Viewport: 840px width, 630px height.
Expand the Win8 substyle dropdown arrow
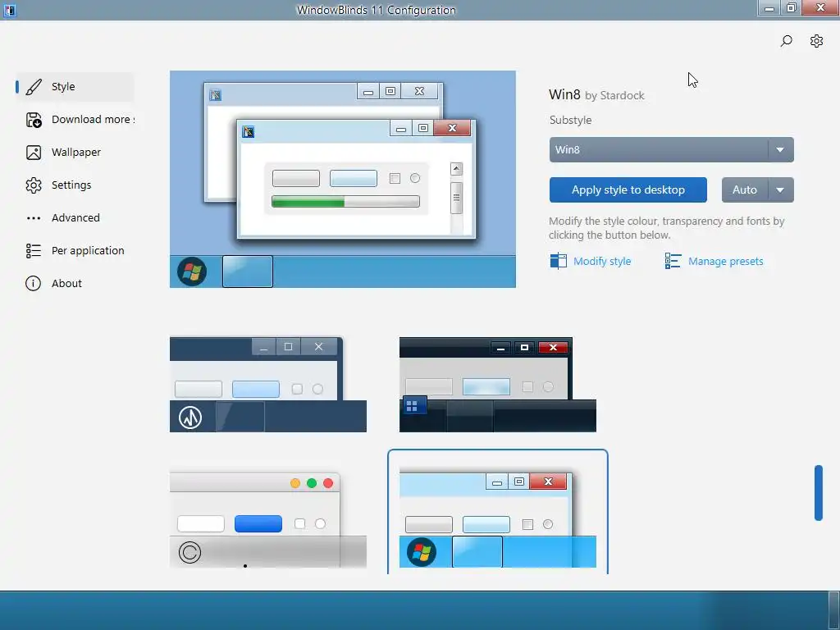pos(780,150)
